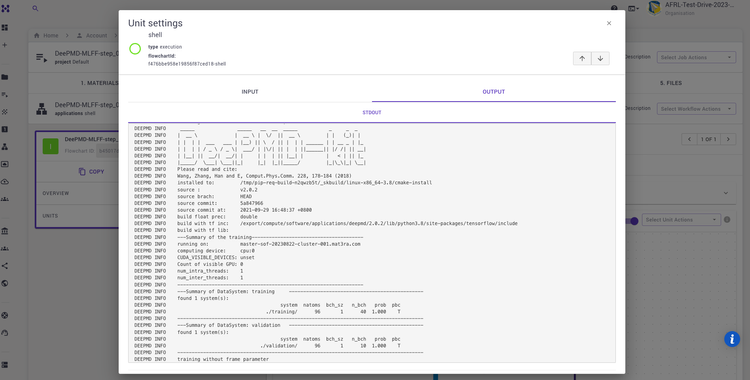Click the 'Please read and cite:' line
This screenshot has height=380, width=750.
[207, 169]
